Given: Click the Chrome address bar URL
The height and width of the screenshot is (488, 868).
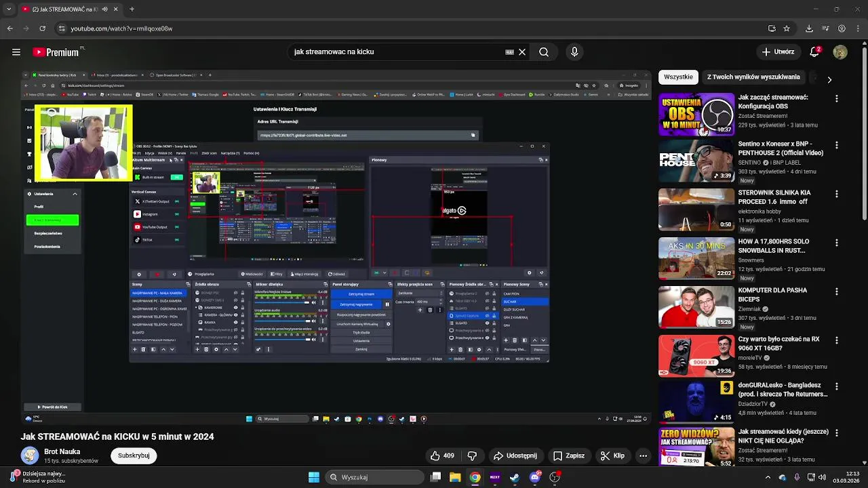Looking at the screenshot, I should click(x=121, y=28).
